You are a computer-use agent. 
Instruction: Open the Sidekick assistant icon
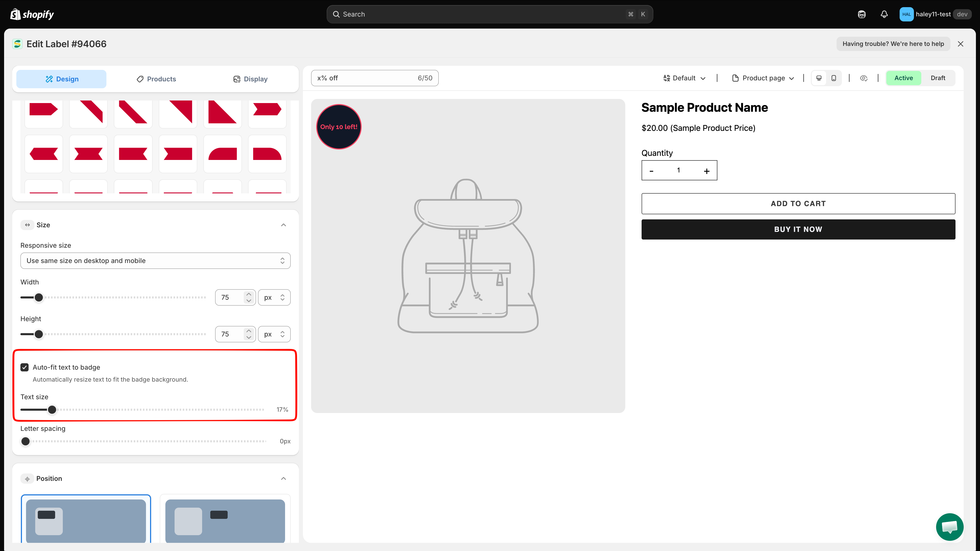point(862,14)
